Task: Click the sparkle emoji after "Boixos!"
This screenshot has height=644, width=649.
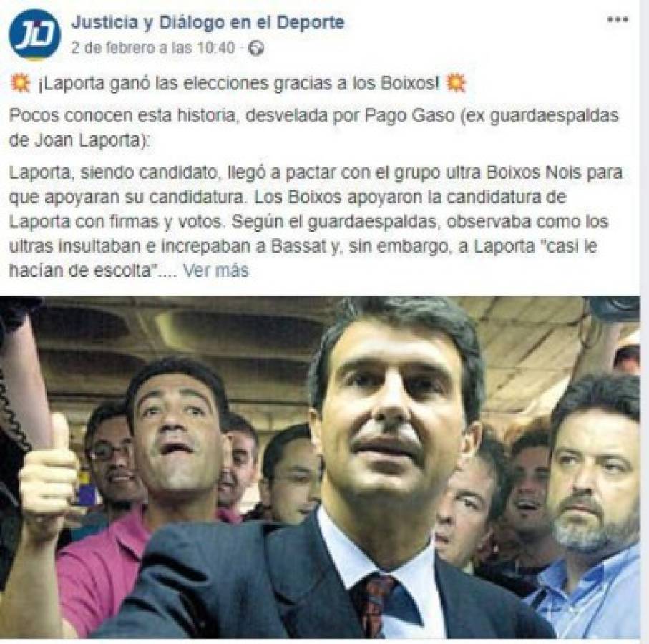Action: [x=455, y=84]
